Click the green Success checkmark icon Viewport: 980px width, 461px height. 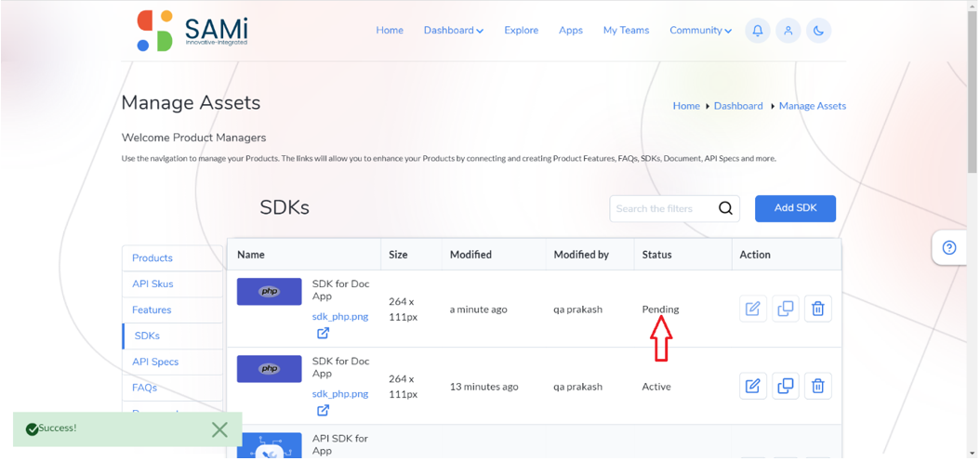[x=32, y=429]
